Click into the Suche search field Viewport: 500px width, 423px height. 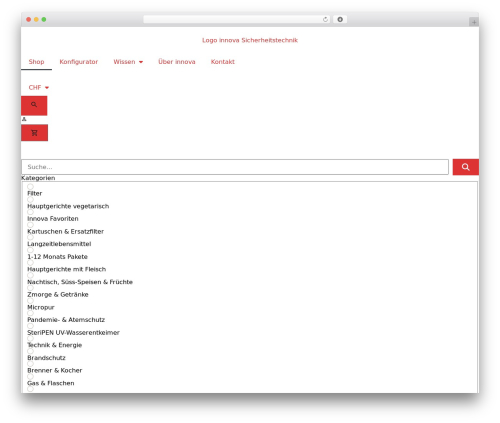pos(235,167)
